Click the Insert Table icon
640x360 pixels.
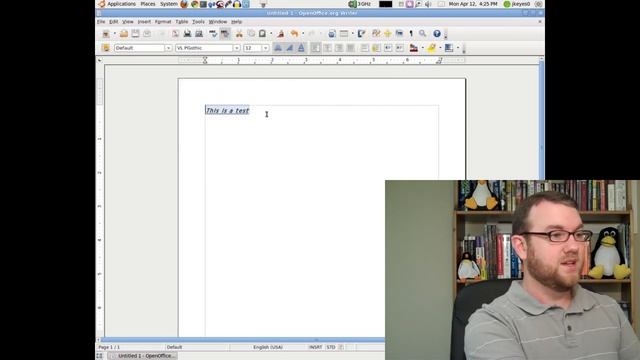point(344,34)
